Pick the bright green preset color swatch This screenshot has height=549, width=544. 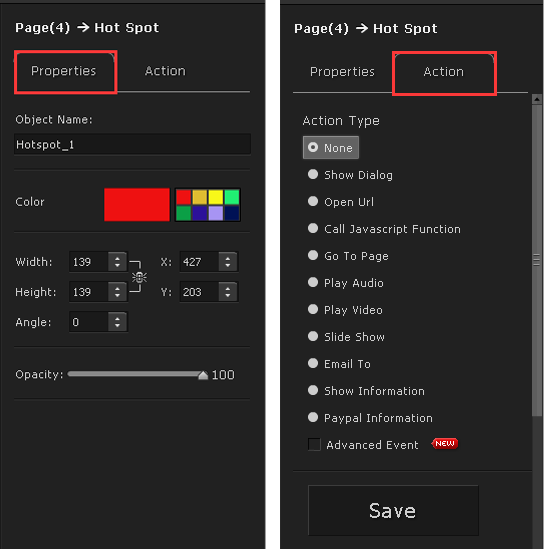232,197
